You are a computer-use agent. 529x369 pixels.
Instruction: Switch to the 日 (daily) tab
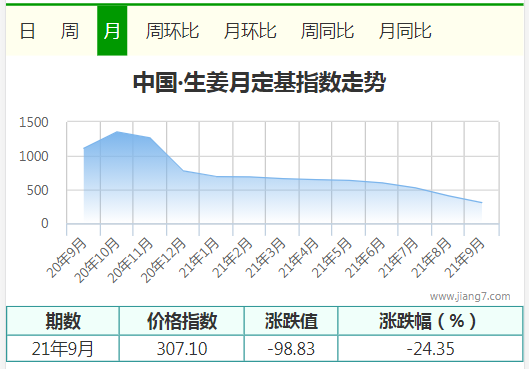pyautogui.click(x=27, y=31)
